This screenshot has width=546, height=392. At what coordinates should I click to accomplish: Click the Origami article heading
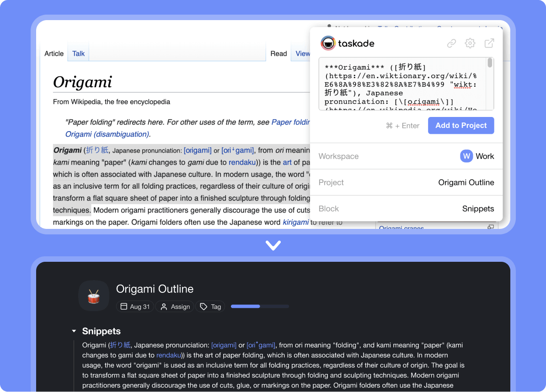(82, 82)
